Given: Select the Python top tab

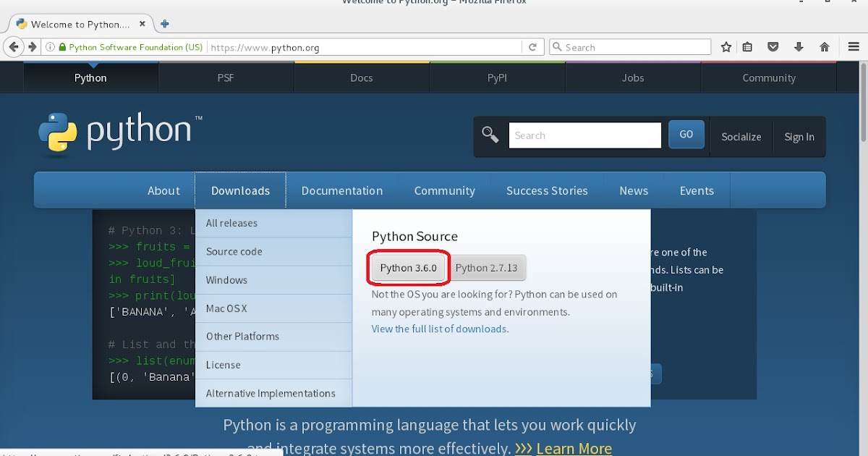Looking at the screenshot, I should (90, 77).
